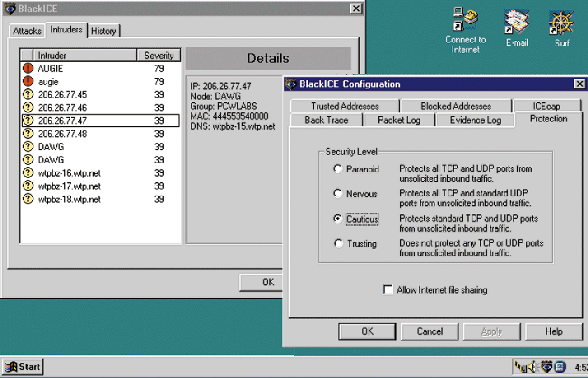Open the Protection tab
Screen dimensions: 588x378
click(x=548, y=119)
